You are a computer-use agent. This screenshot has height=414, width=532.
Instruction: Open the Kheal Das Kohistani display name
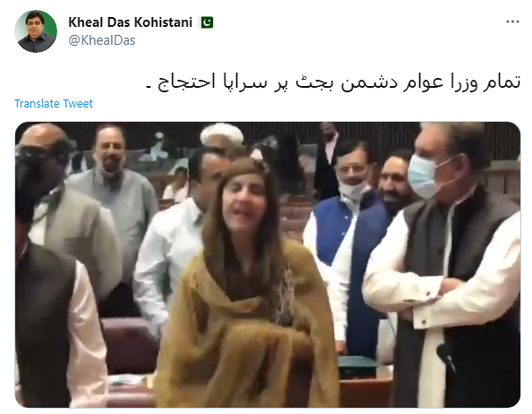[x=130, y=22]
